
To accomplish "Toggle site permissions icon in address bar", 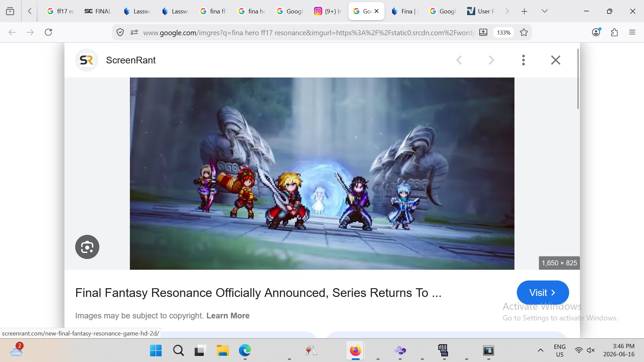I will tap(134, 32).
